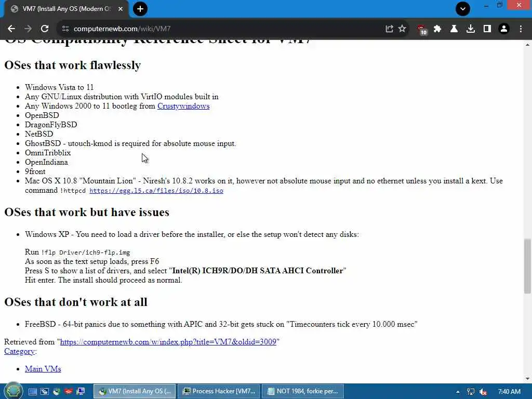
Task: Expand the tab search dropdown
Action: (x=463, y=9)
